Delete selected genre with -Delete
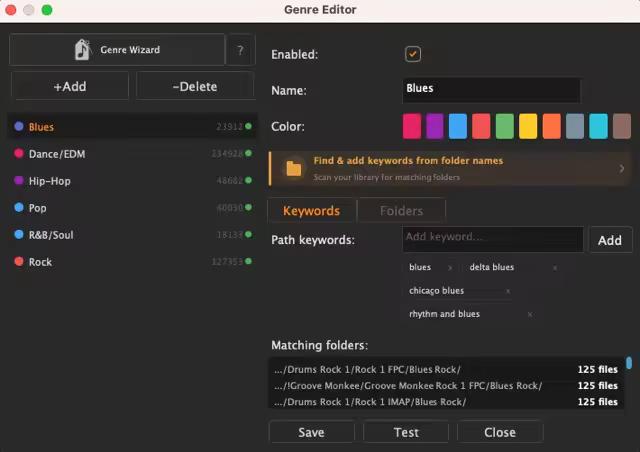 (195, 86)
